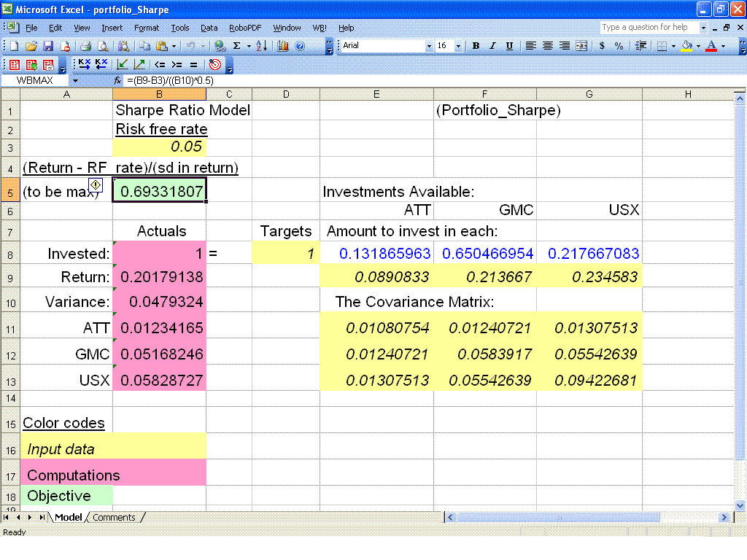Viewport: 747px width, 560px height.
Task: Toggle Align Left
Action: pyautogui.click(x=531, y=46)
